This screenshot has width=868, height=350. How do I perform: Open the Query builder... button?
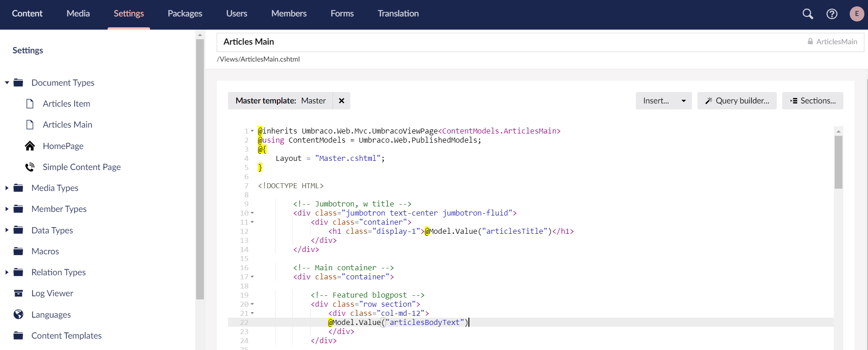pos(737,101)
